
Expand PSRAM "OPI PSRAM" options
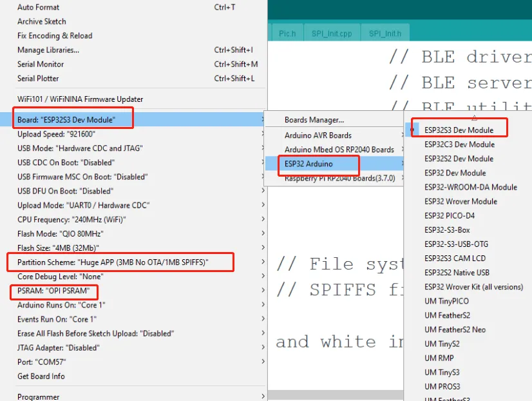pos(53,291)
